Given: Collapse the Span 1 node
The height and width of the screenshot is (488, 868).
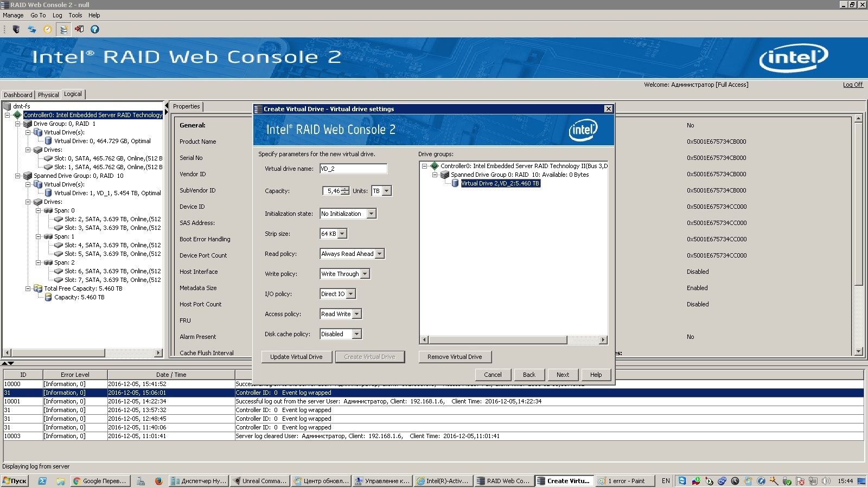Looking at the screenshot, I should coord(39,236).
